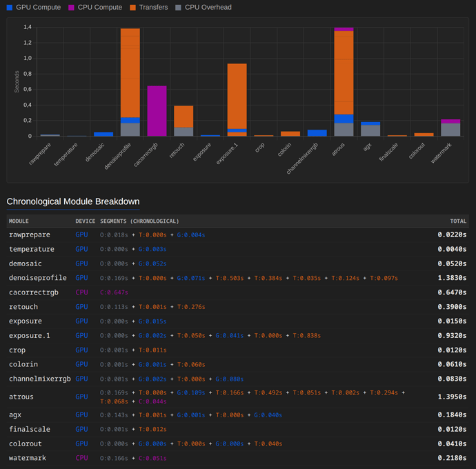Click the 1.3950s total in atrous row

pyautogui.click(x=452, y=397)
